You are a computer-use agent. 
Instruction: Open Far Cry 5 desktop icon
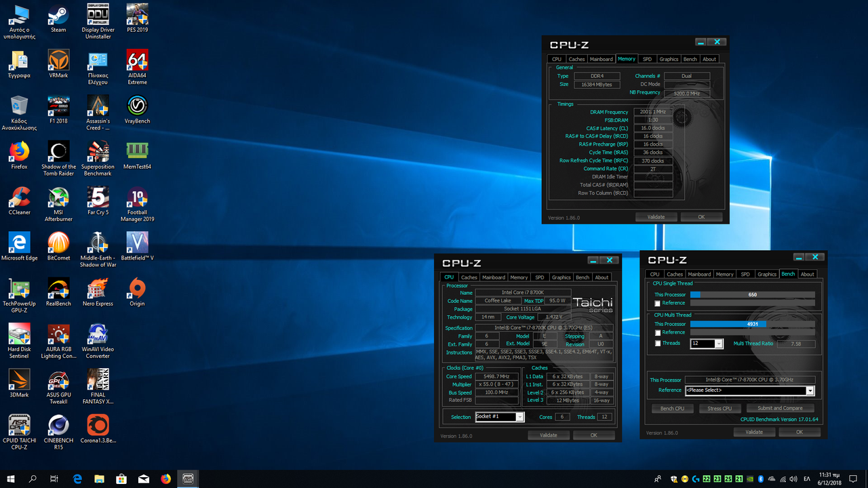(x=98, y=200)
